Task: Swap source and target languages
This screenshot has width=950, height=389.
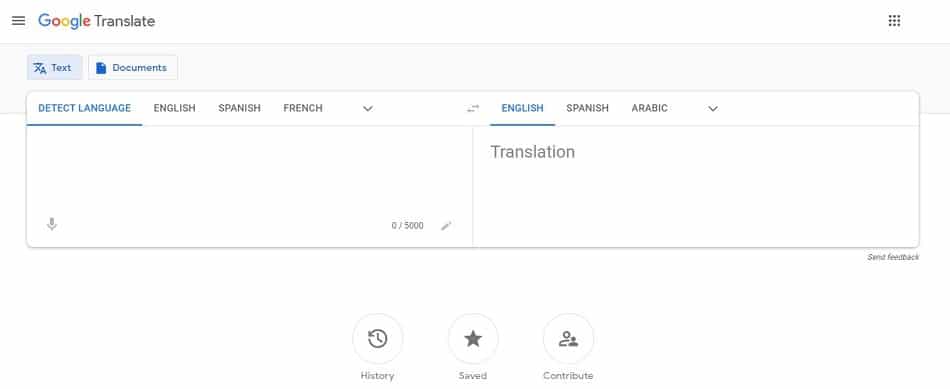Action: (x=473, y=108)
